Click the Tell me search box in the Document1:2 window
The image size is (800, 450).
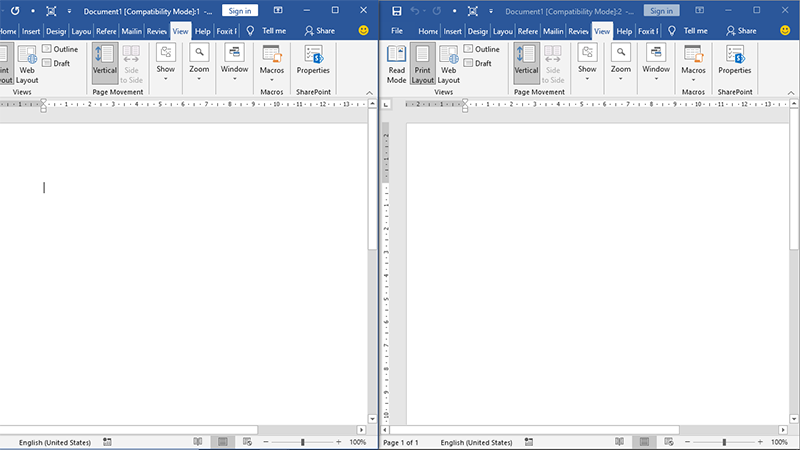[691, 31]
